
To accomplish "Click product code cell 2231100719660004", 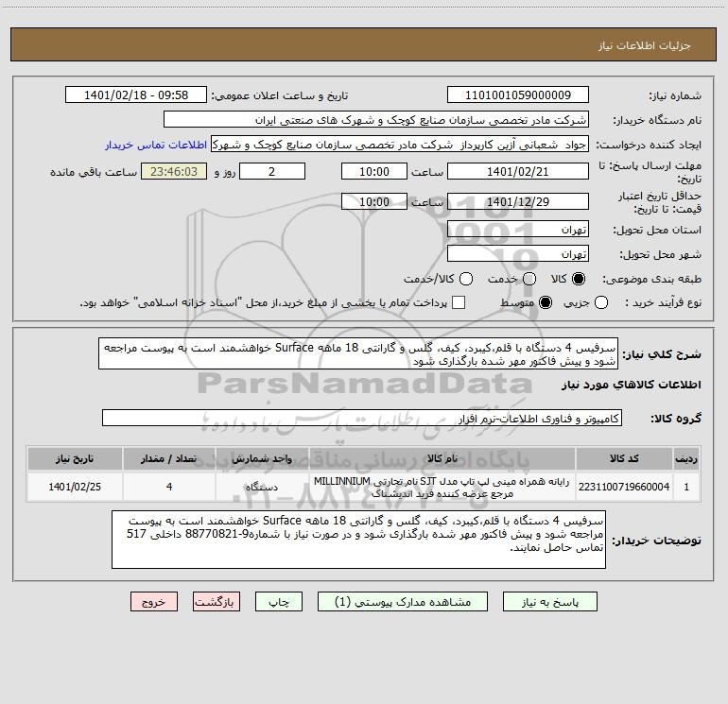I will click(x=624, y=487).
